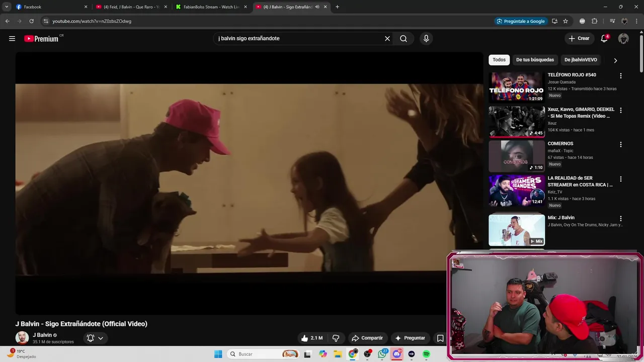Close the Facebook tab
Image resolution: width=644 pixels, height=362 pixels.
coord(86,7)
